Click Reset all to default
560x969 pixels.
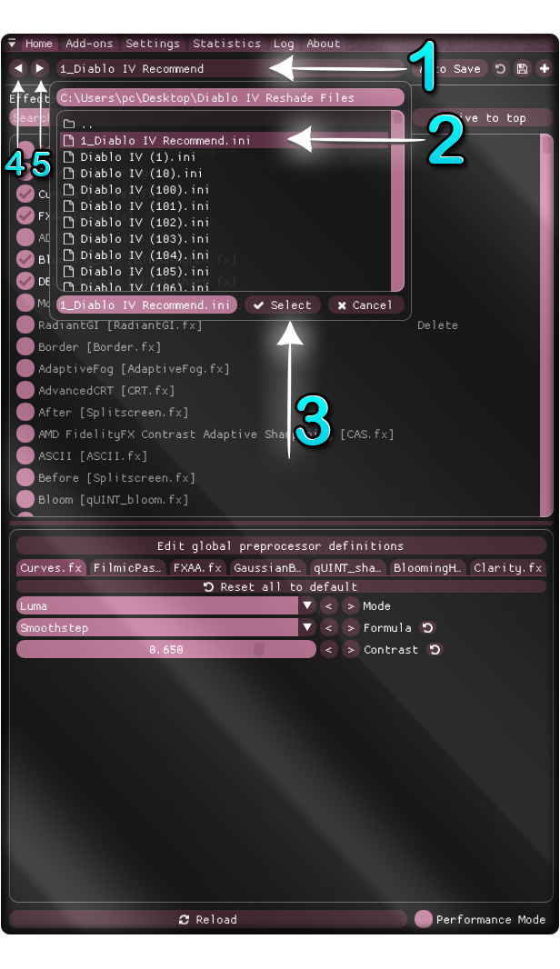281,586
